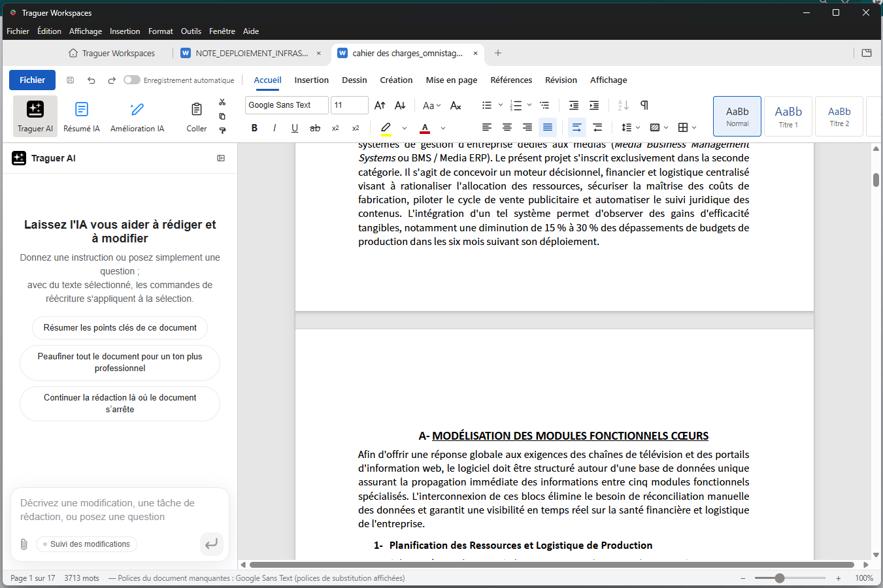Open the shading fill dropdown
This screenshot has height=588, width=883.
[659, 127]
